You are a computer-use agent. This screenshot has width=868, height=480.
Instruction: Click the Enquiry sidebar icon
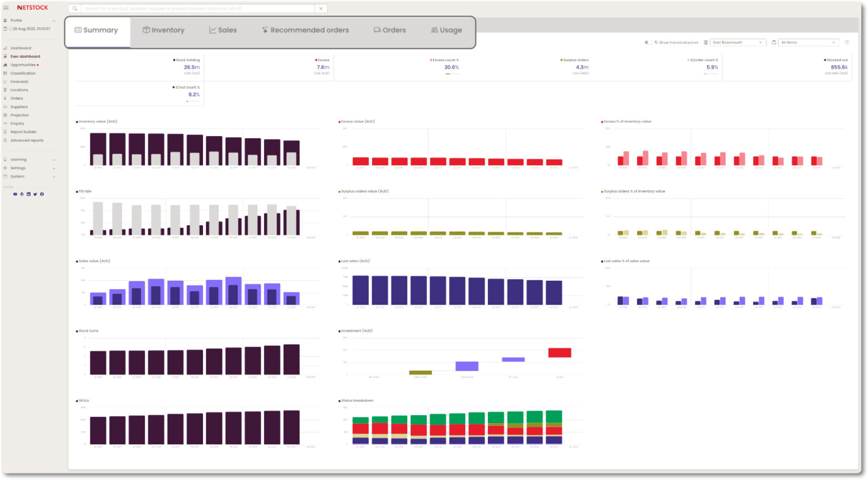(5, 123)
